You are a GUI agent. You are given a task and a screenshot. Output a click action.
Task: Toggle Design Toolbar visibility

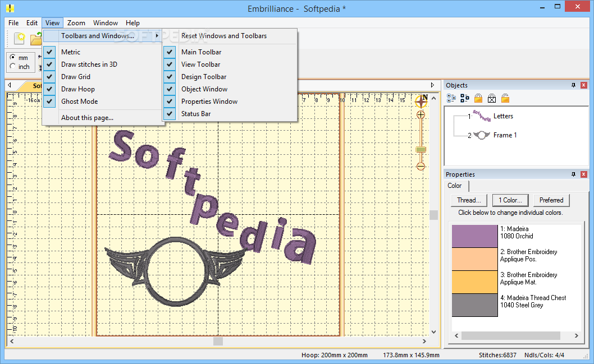point(230,77)
